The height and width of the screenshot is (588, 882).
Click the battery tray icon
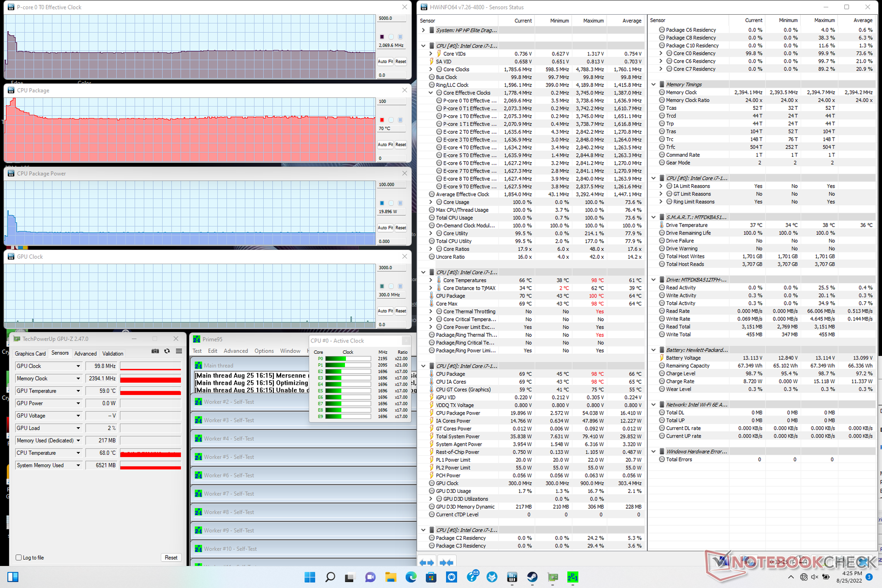tap(826, 577)
